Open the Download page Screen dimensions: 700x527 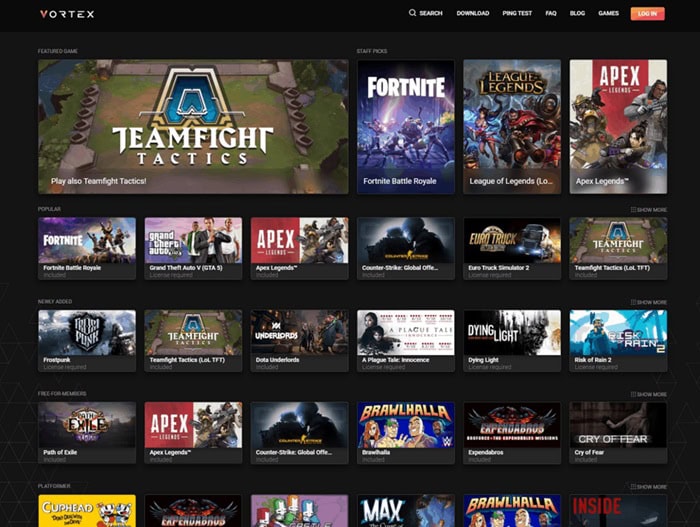click(x=472, y=14)
